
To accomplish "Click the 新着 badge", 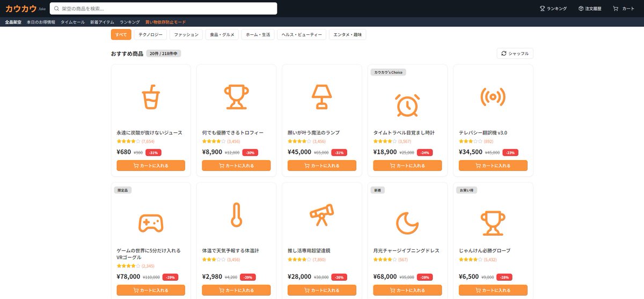I will point(377,190).
